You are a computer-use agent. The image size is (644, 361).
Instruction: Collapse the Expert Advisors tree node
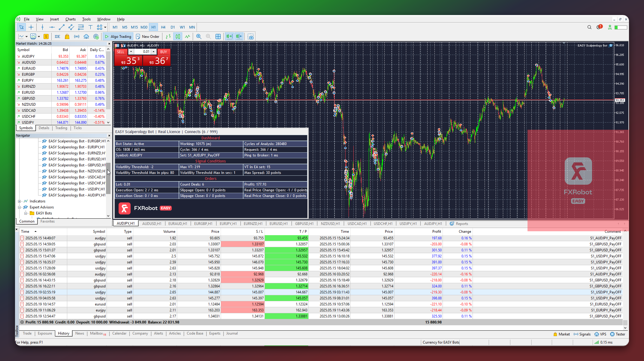(x=19, y=207)
